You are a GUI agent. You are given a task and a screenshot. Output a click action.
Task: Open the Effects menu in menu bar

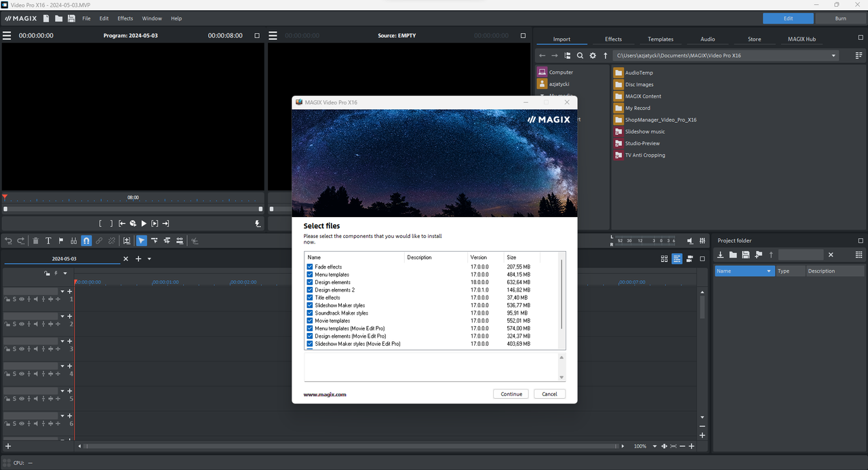pyautogui.click(x=125, y=18)
